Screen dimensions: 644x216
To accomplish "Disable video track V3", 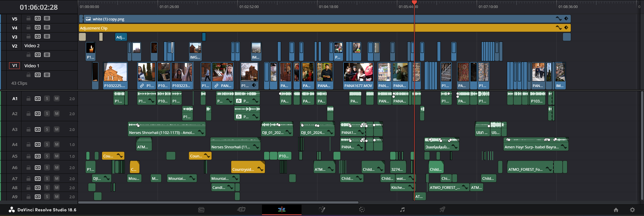I will point(47,37).
